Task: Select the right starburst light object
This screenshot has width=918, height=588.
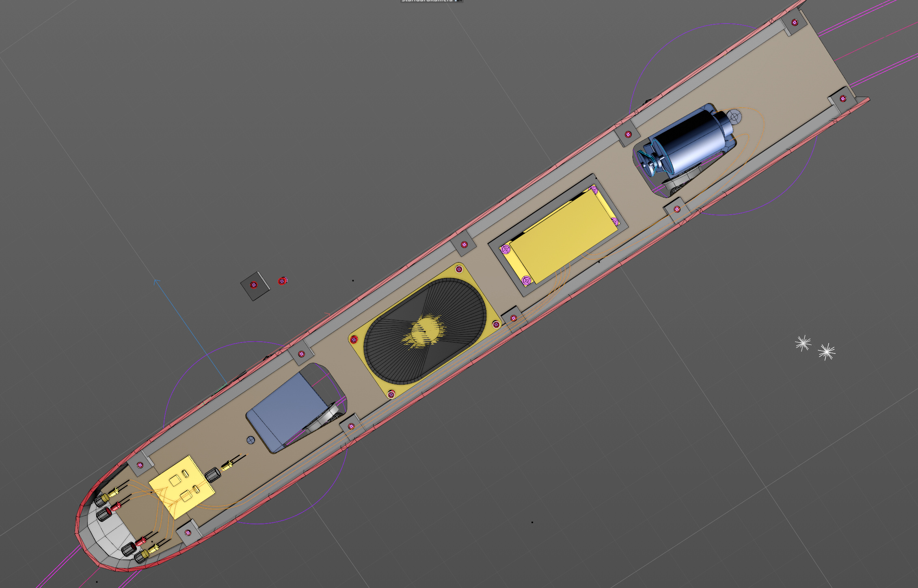Action: (827, 351)
